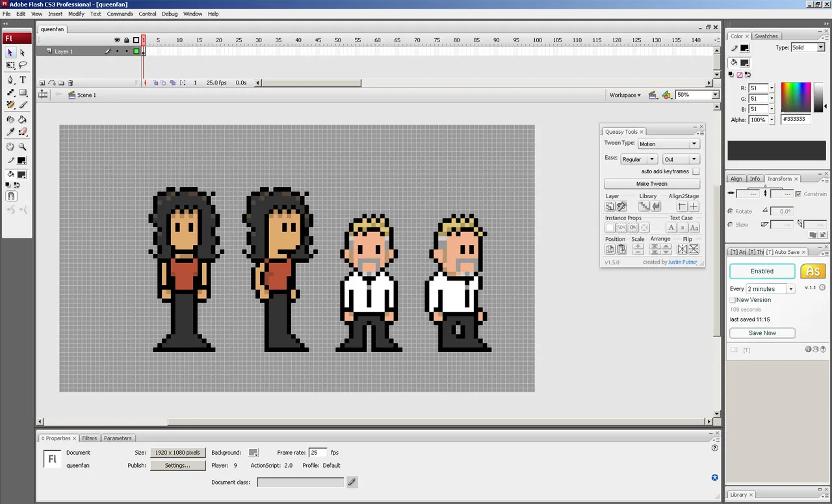Select the Text tool
Image resolution: width=832 pixels, height=504 pixels.
point(23,79)
